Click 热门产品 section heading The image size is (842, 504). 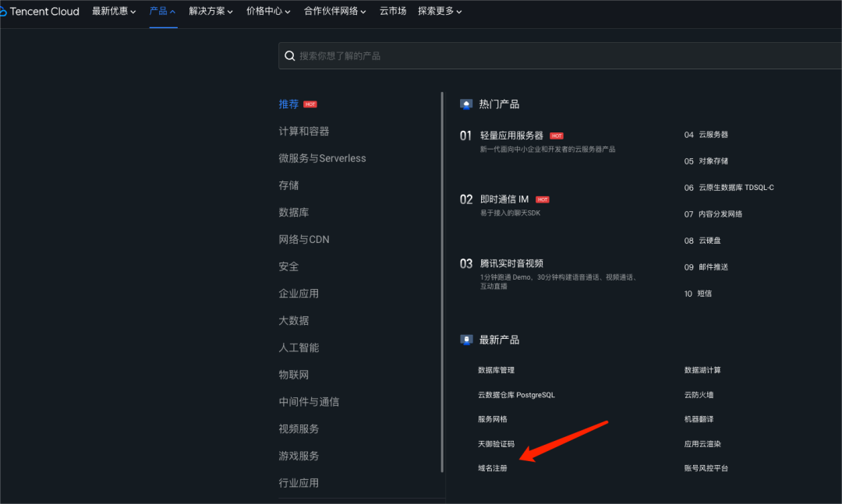[x=499, y=104]
